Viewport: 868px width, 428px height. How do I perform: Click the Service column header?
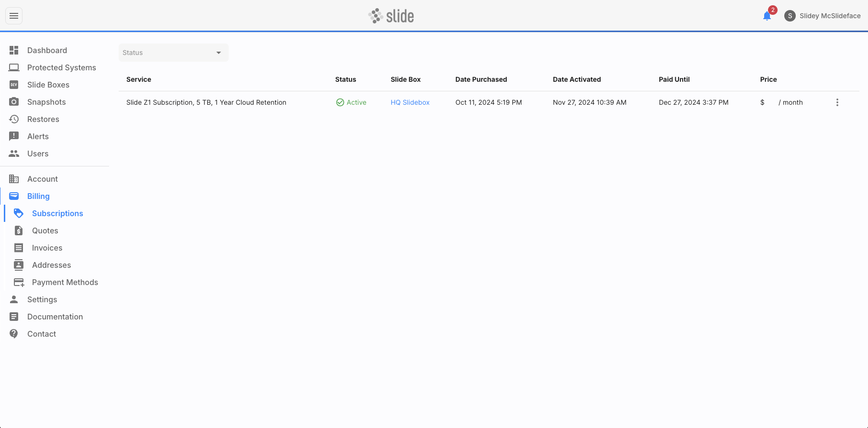pyautogui.click(x=139, y=79)
